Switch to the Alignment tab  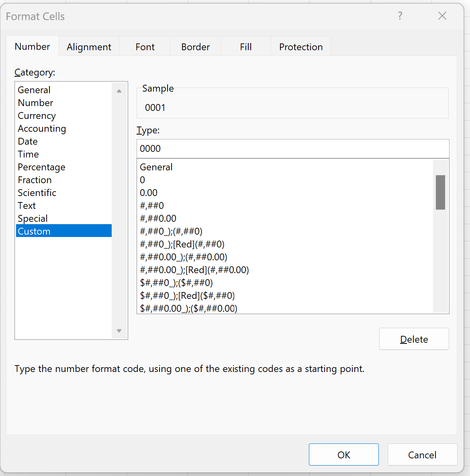pos(89,47)
